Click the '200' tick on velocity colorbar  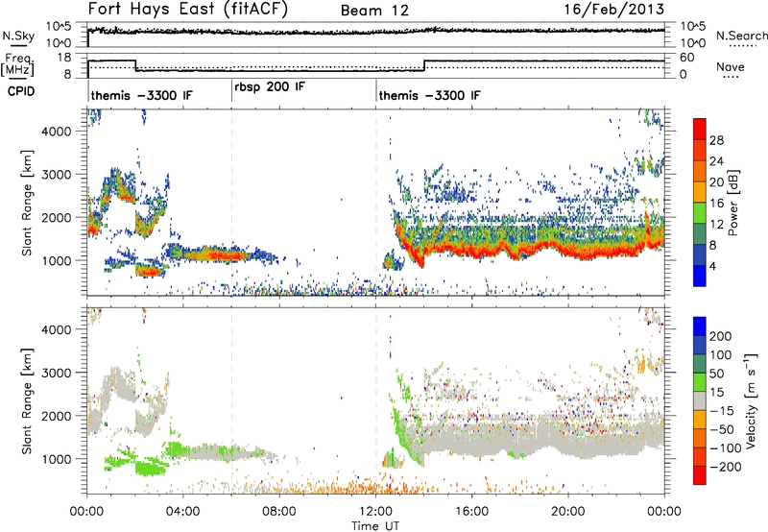[721, 336]
